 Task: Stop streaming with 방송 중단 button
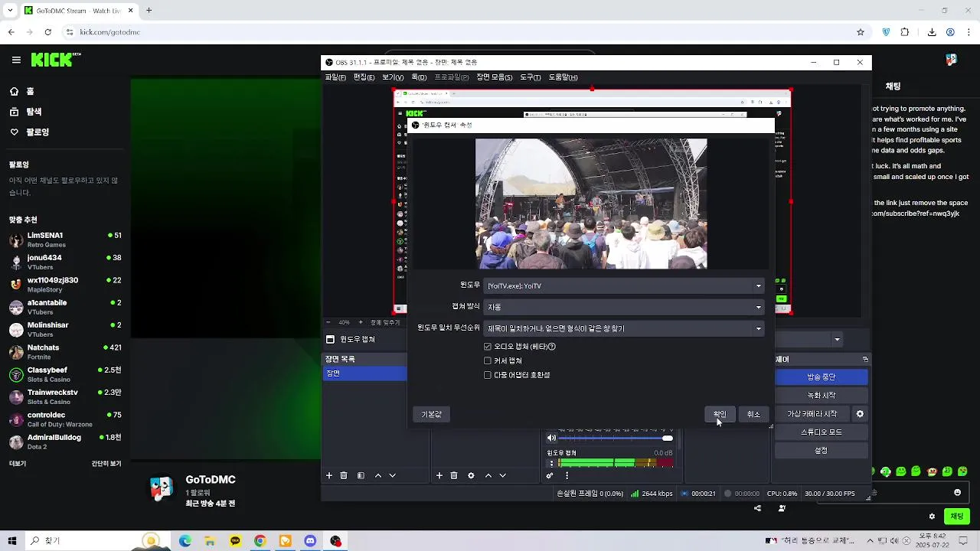[x=822, y=377]
